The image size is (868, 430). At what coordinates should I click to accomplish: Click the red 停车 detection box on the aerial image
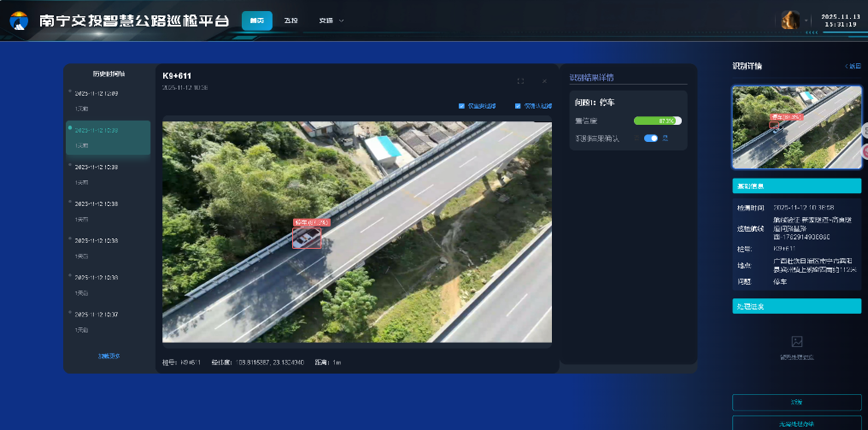[306, 237]
